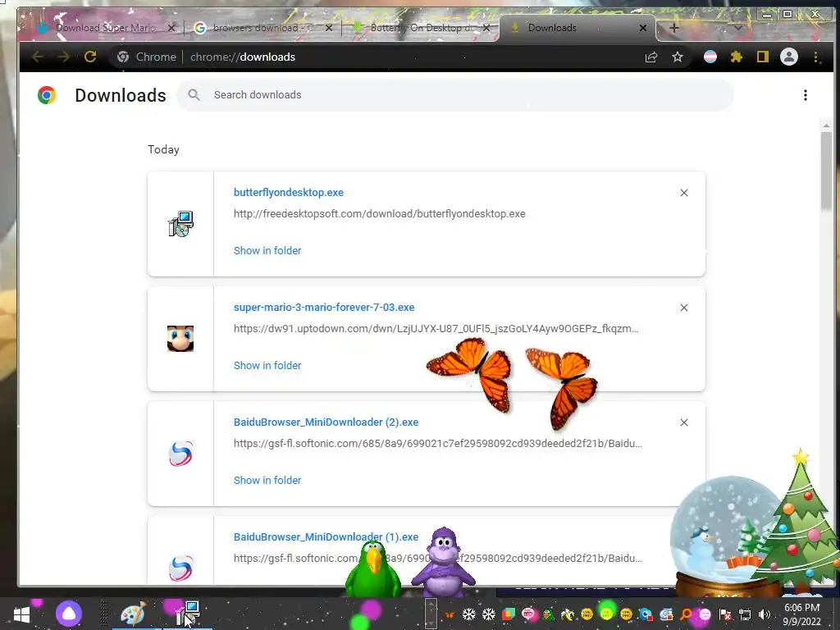Remove butterflyondesktop.exe from the list
Viewport: 840px width, 630px height.
[x=684, y=193]
